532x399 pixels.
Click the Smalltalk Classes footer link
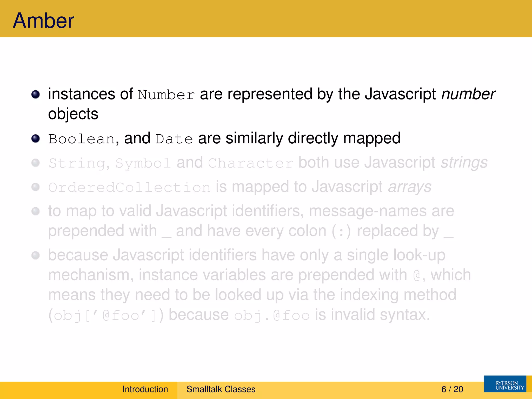pos(221,389)
